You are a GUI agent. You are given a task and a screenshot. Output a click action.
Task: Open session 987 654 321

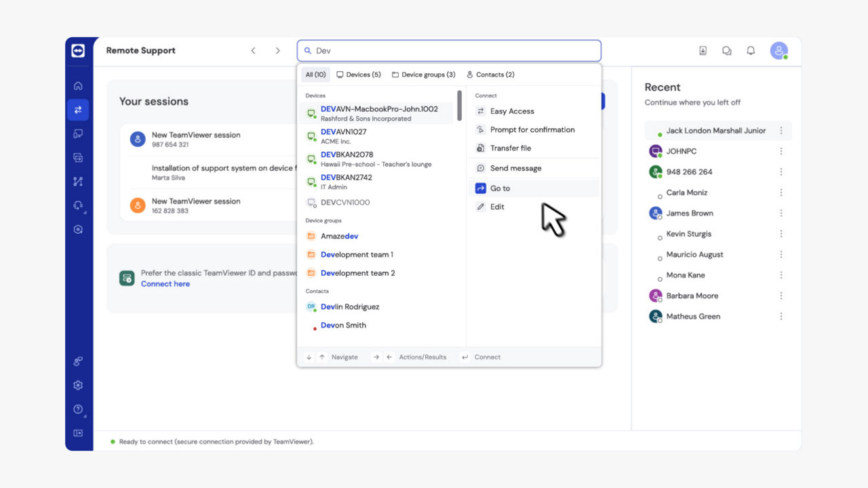213,140
